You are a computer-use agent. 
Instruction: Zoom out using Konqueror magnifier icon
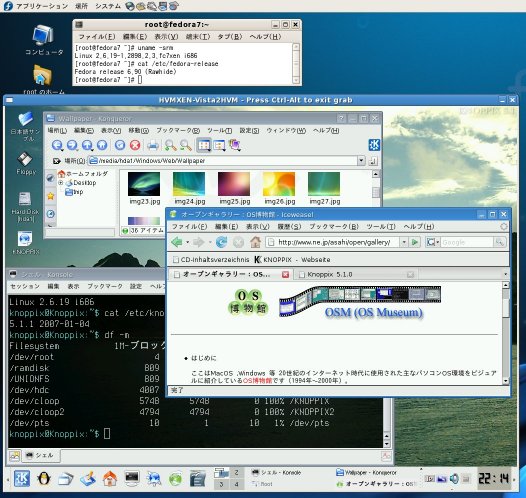186,145
